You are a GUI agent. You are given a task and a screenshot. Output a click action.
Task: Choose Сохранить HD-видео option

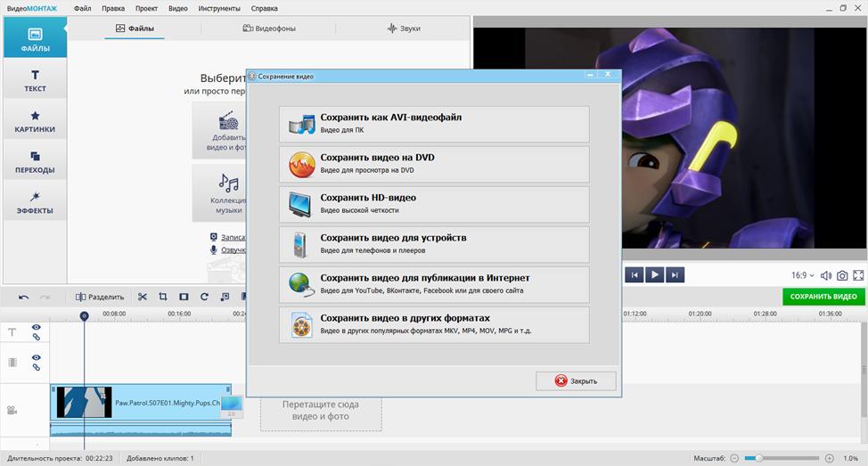point(434,204)
